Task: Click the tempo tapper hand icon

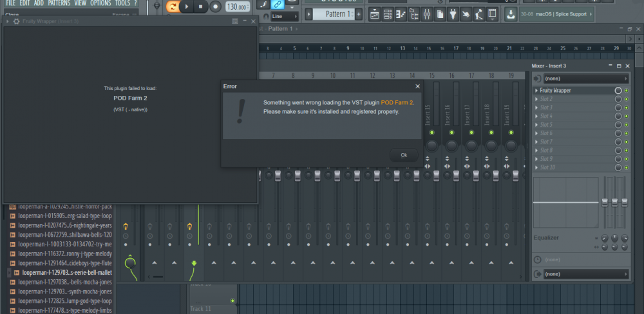Action: click(x=466, y=15)
